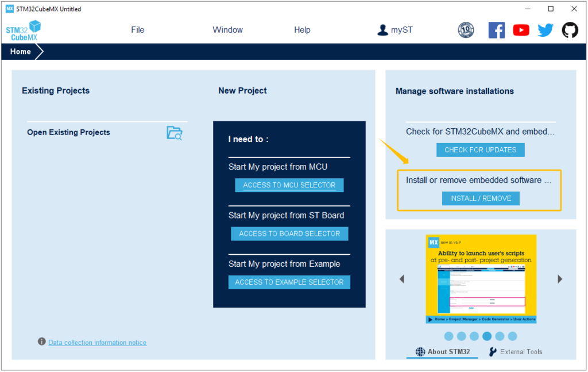Click the 10-year anniversary badge icon
The width and height of the screenshot is (588, 372).
coord(466,30)
